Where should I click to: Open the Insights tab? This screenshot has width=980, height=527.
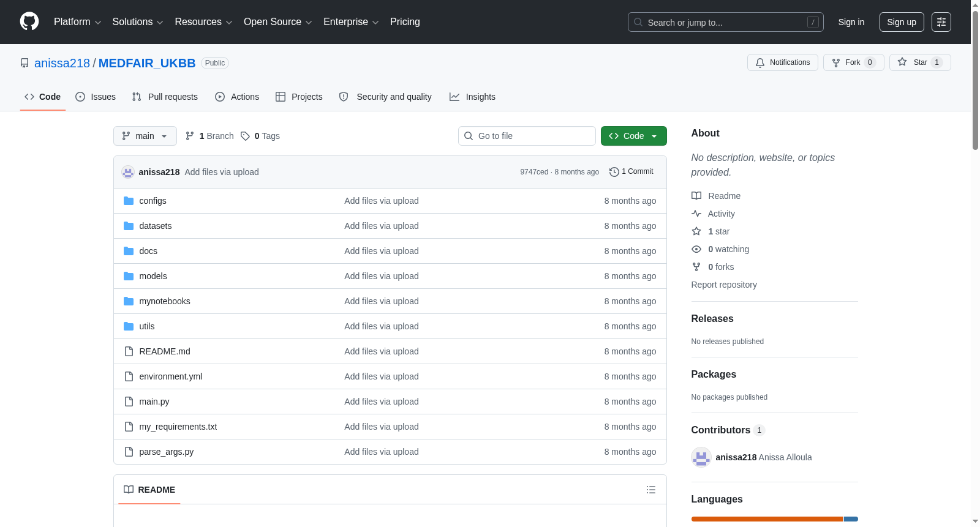472,97
